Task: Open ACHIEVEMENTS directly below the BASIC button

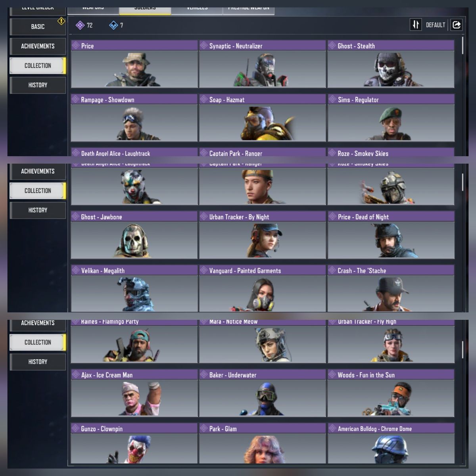Action: 38,46
